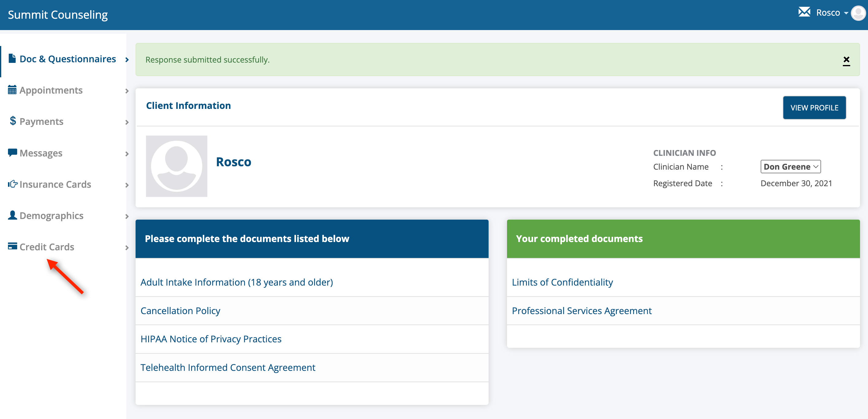Screen dimensions: 868x419
Task: Expand the Credit Cards chevron arrow
Action: pos(127,248)
